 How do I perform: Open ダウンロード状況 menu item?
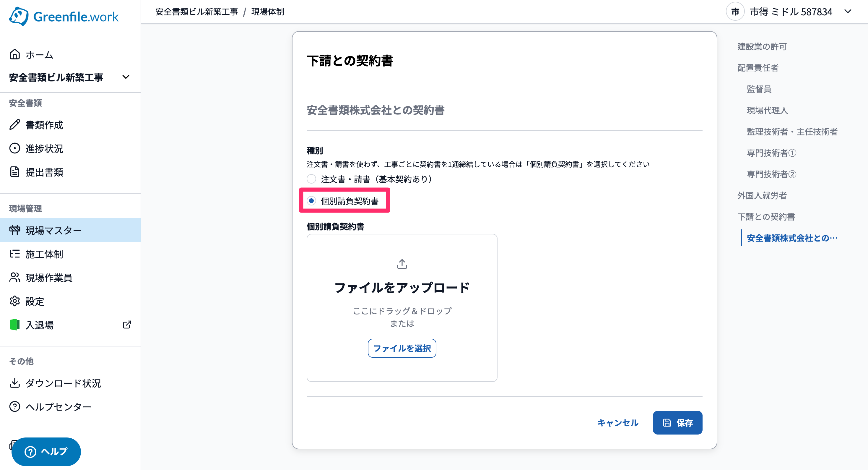pyautogui.click(x=70, y=383)
